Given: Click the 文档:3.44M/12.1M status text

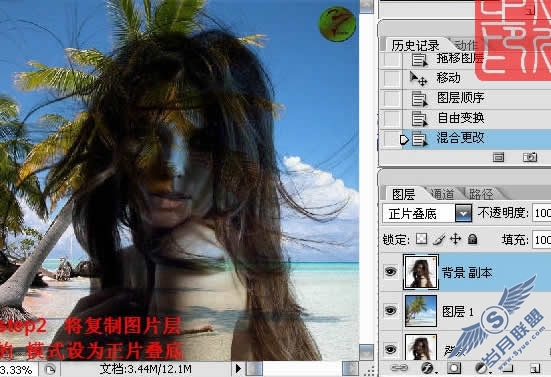Looking at the screenshot, I should point(145,369).
